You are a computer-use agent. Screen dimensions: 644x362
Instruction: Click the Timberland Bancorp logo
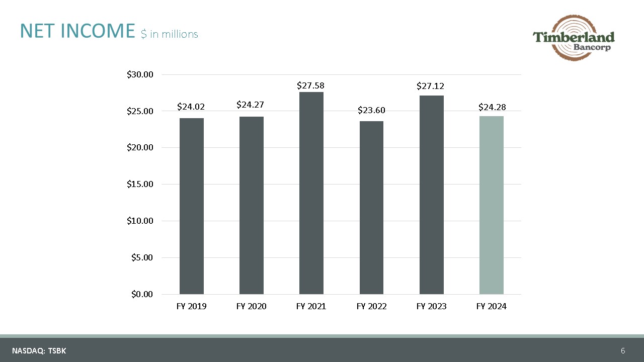point(574,38)
